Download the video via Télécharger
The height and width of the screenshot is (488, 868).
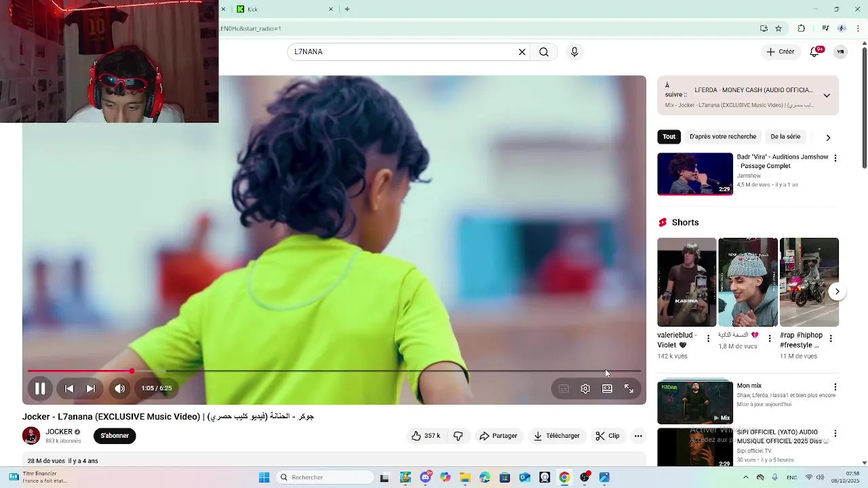point(557,436)
